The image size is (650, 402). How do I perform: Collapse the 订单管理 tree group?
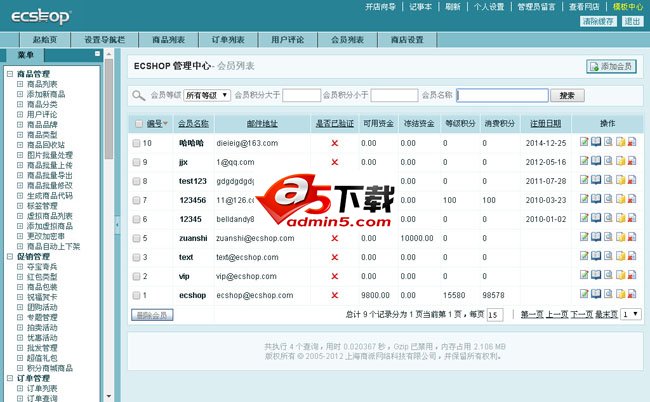[x=10, y=378]
